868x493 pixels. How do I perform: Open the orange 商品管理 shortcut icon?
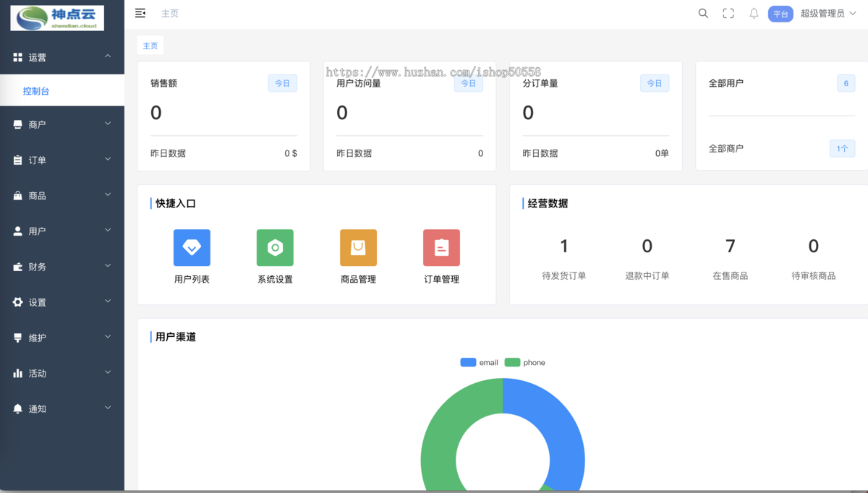coord(358,248)
